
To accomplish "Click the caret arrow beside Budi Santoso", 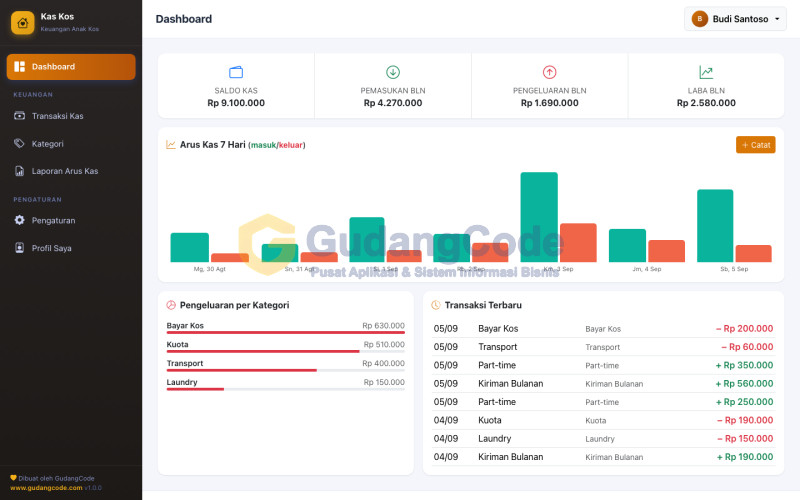I will 777,19.
